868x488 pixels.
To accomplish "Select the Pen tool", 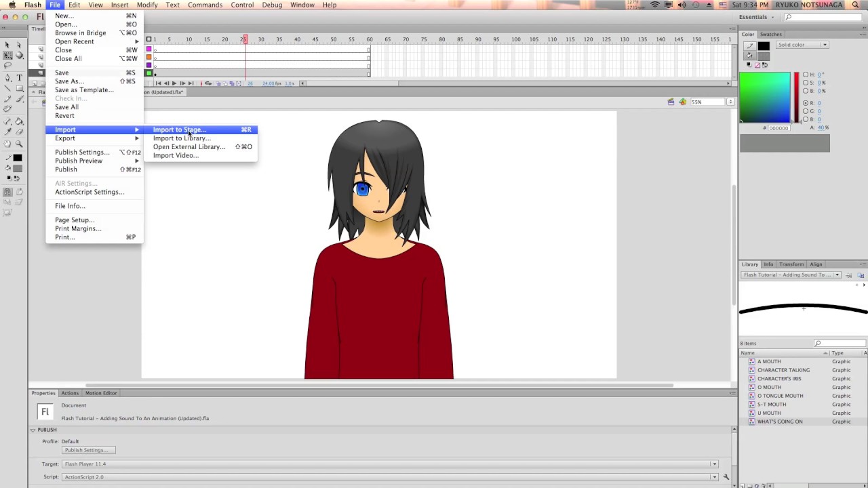I will (x=7, y=77).
